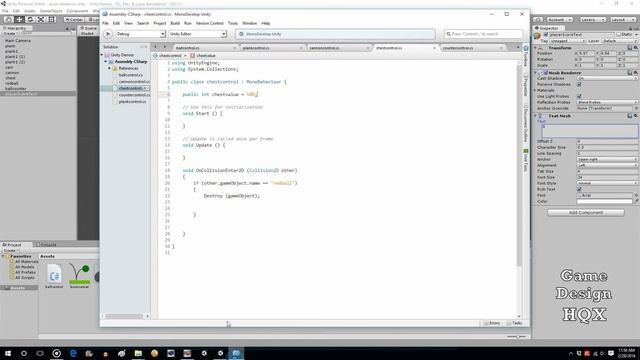Open Task View on taskbar
This screenshot has width=640, height=360.
click(x=40, y=353)
